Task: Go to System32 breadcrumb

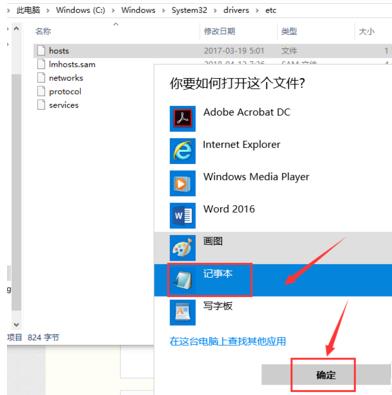Action: click(x=189, y=10)
